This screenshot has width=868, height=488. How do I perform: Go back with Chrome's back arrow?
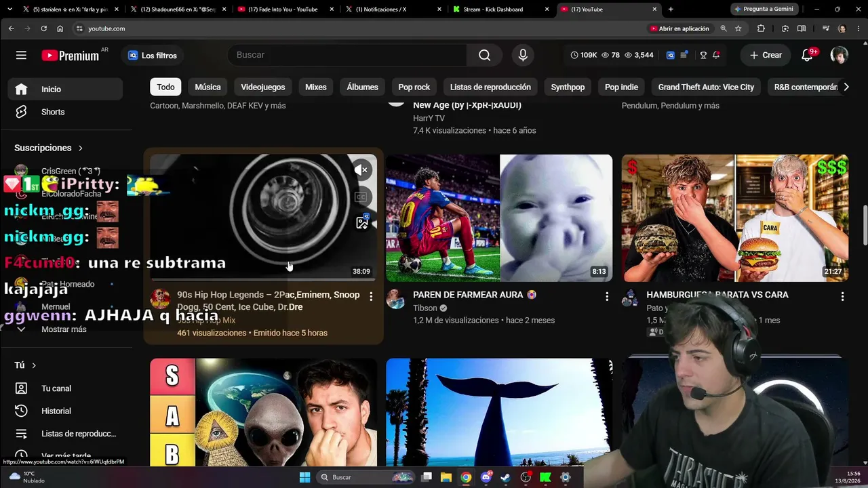point(11,28)
